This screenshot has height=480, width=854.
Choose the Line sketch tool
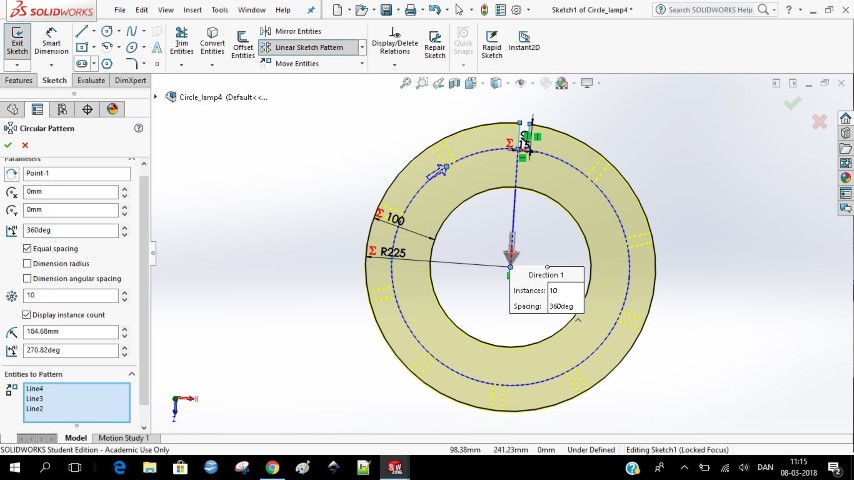click(x=81, y=31)
